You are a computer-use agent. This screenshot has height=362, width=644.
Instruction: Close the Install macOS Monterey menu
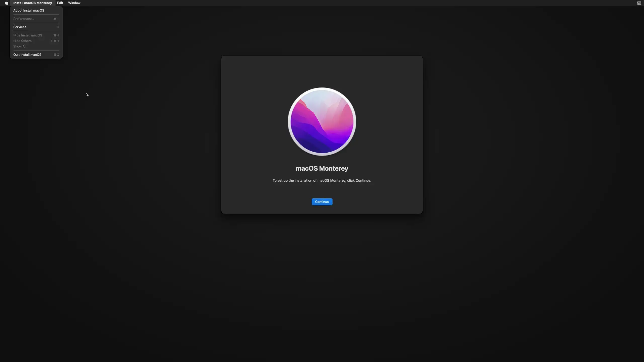point(32,3)
